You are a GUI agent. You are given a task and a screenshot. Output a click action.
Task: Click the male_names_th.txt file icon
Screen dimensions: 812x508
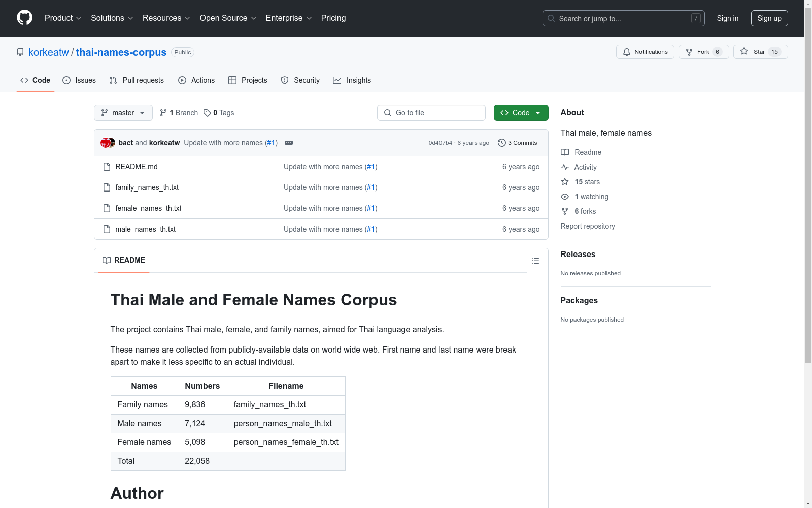[x=107, y=229]
